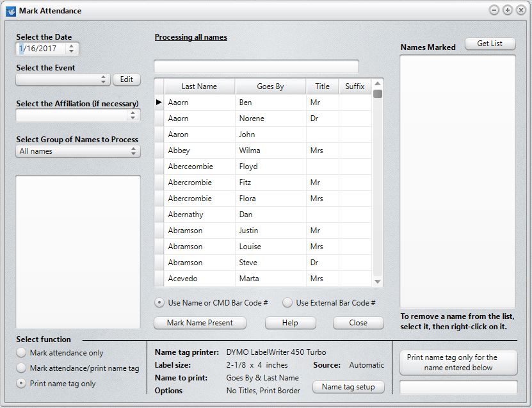532x408 pixels.
Task: Click the Suffix column header
Action: 355,86
